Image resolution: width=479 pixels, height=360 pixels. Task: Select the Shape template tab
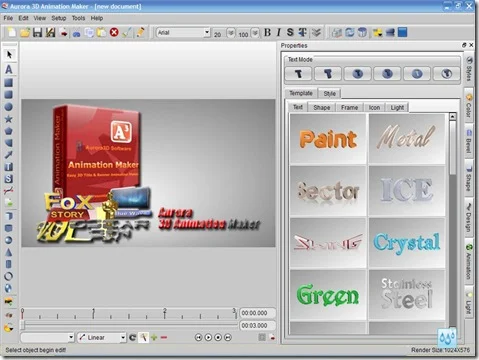[x=322, y=107]
